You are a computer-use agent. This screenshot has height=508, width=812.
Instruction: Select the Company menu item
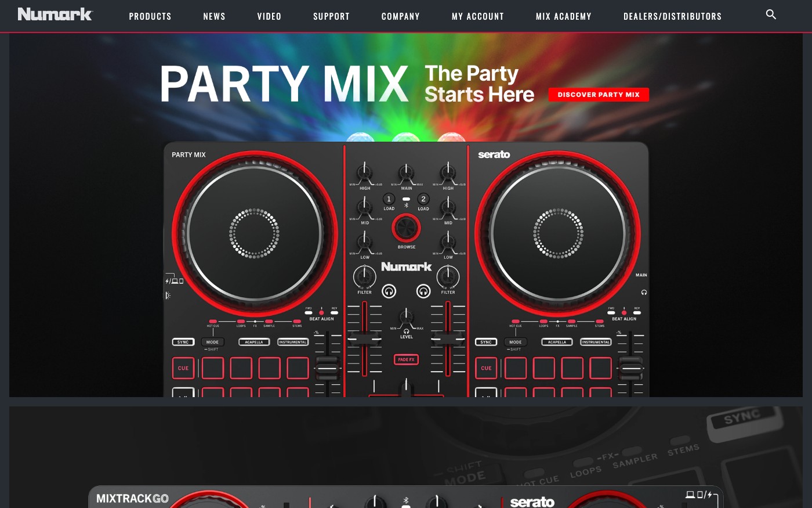400,16
